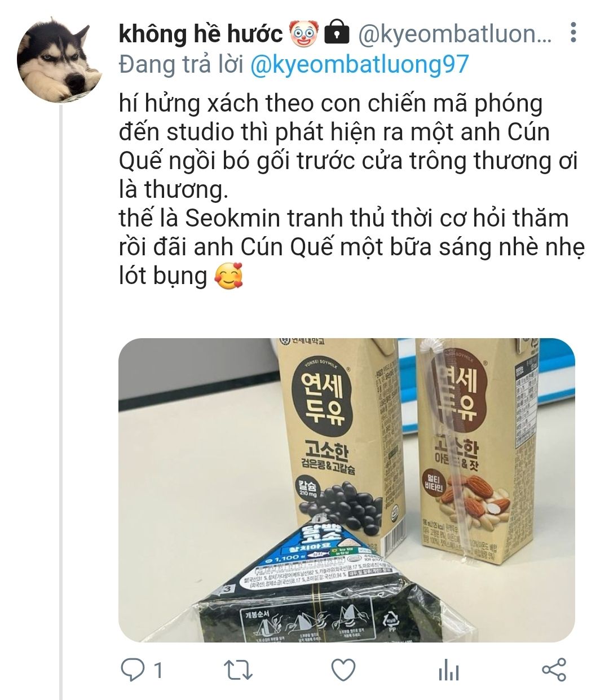
Task: Share the tweet via share icon
Action: [553, 670]
